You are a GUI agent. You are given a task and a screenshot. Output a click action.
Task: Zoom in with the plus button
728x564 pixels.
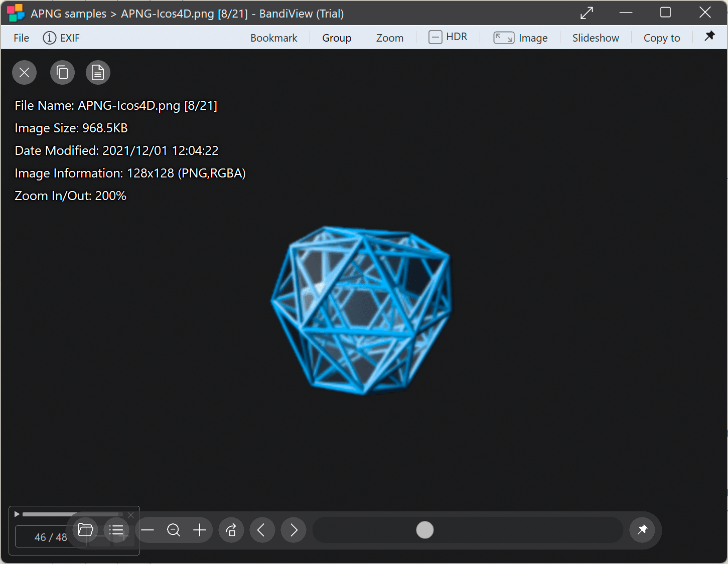click(x=200, y=530)
